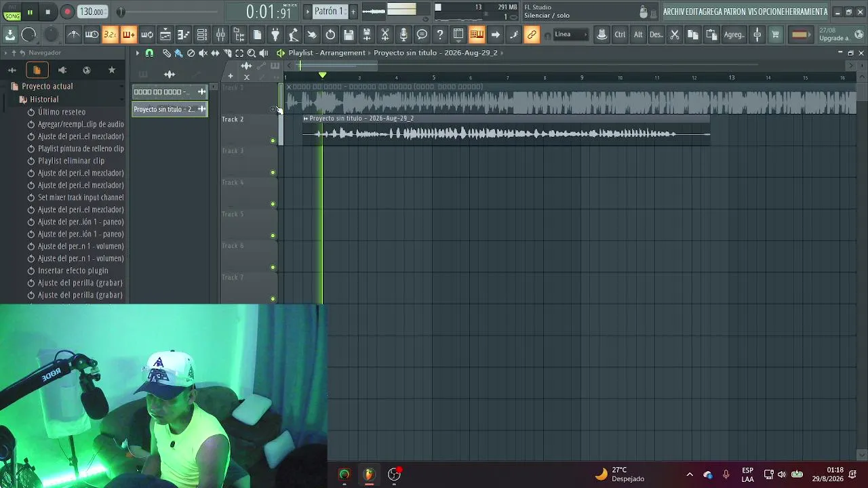The image size is (868, 488).
Task: Select the playlist delete tool
Action: click(191, 53)
